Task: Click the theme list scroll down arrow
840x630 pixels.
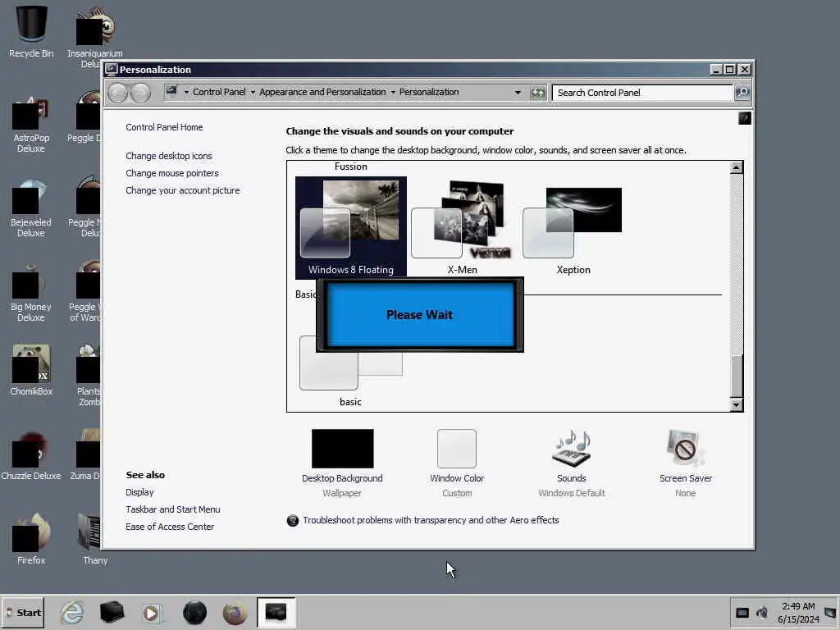Action: point(736,405)
